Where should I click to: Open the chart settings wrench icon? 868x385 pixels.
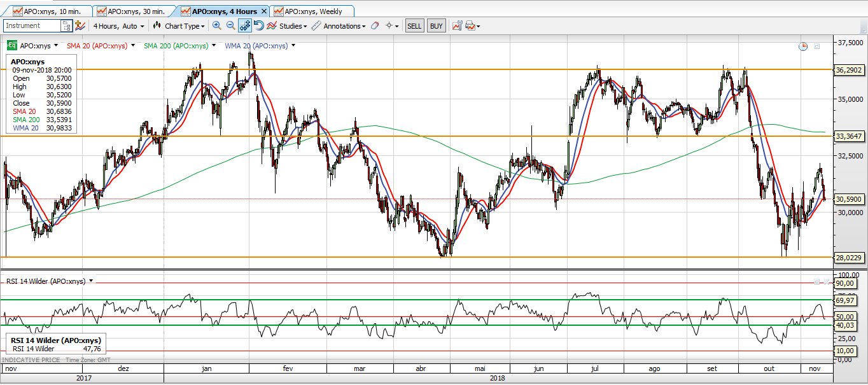456,26
